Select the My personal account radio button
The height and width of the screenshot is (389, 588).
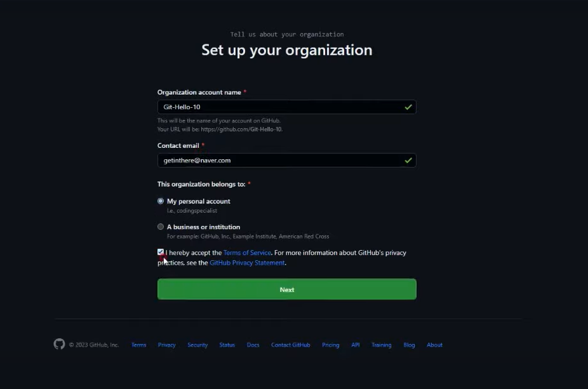(x=161, y=201)
